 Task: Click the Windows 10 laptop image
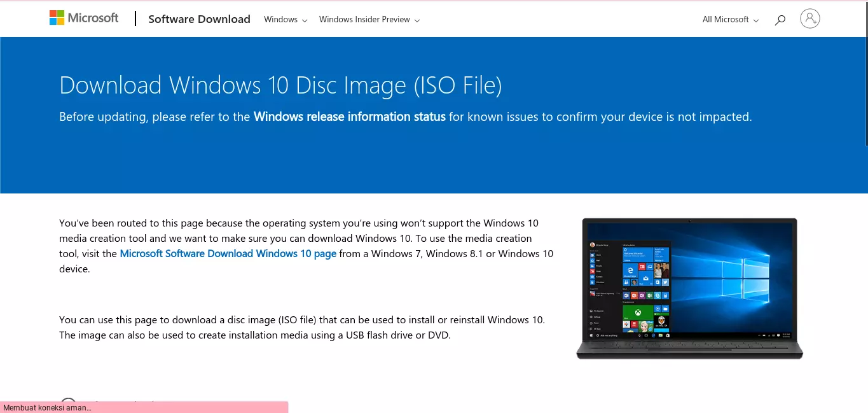click(x=689, y=288)
